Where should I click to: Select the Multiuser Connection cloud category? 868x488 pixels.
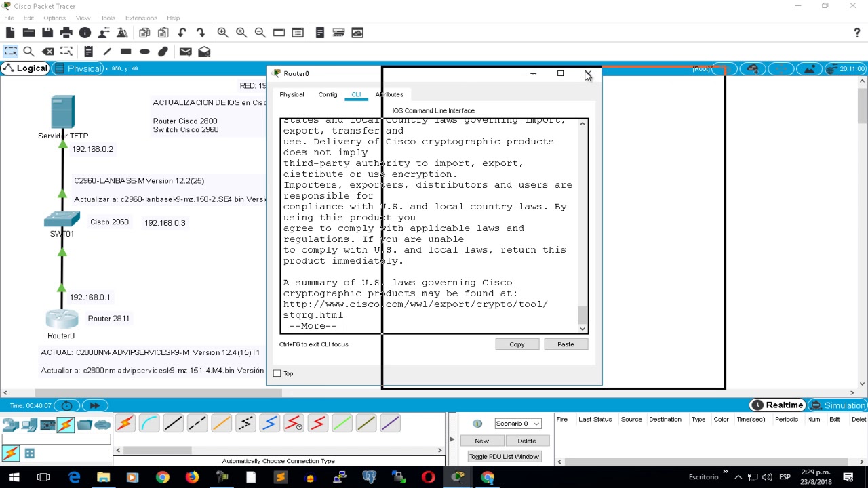pyautogui.click(x=102, y=426)
